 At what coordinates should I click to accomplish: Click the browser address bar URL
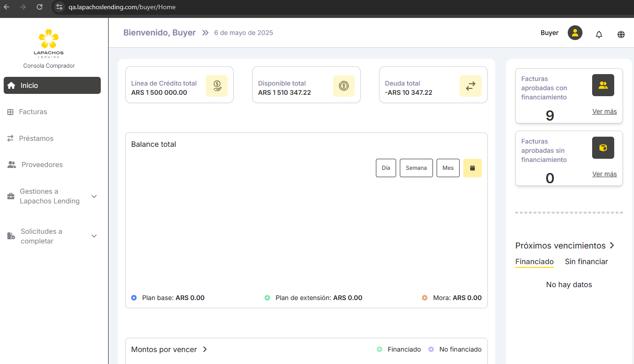click(x=122, y=7)
